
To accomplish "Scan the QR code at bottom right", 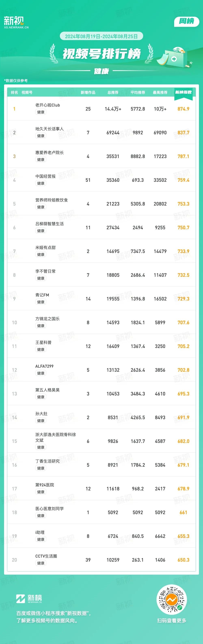I will (172, 599).
